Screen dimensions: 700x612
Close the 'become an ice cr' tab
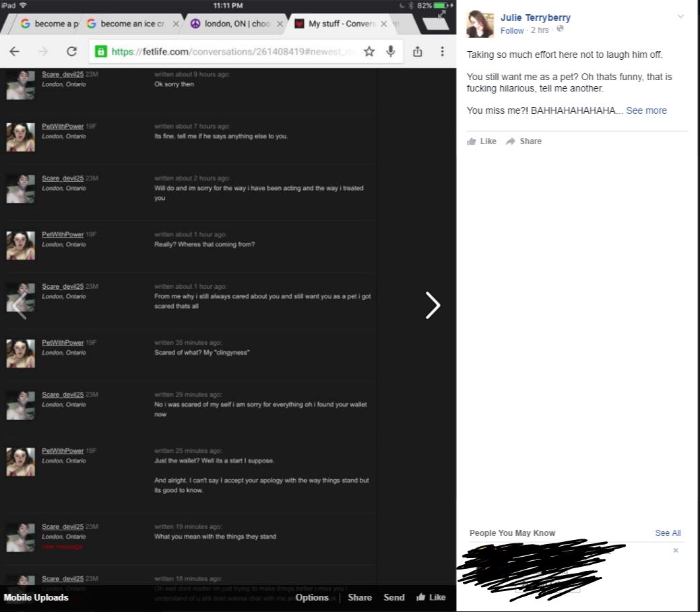tap(176, 24)
